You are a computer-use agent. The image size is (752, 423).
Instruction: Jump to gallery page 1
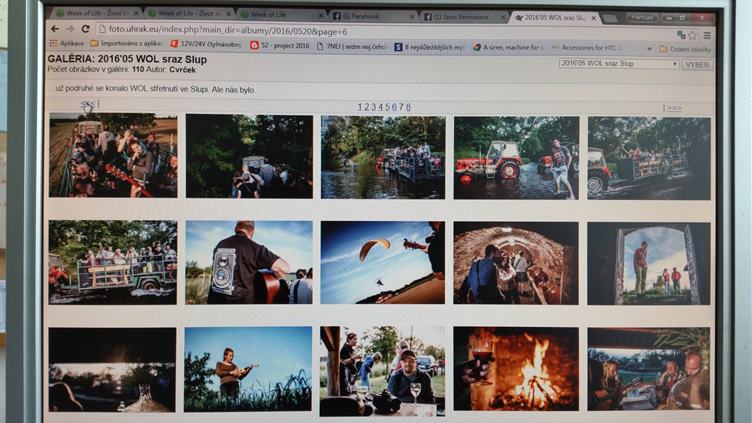[360, 107]
